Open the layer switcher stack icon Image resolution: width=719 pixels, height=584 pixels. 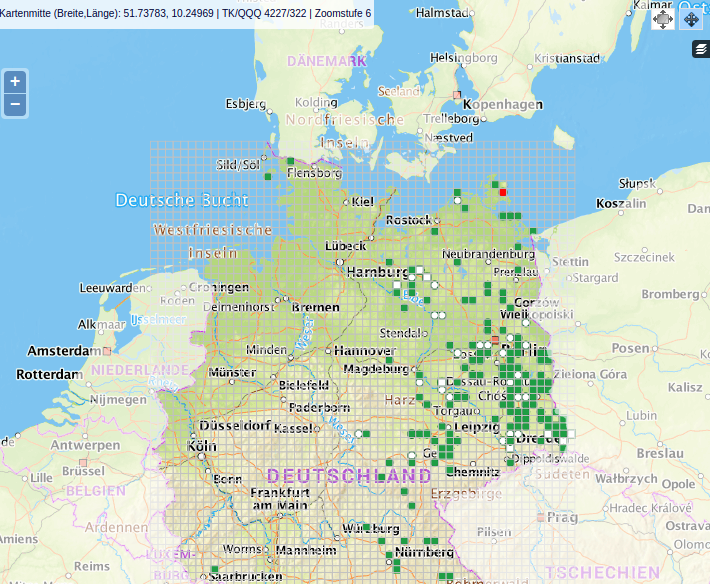[700, 49]
